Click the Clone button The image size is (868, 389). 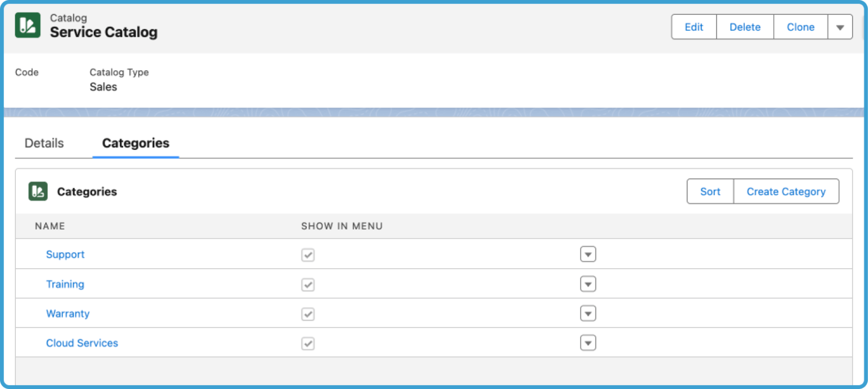(800, 27)
